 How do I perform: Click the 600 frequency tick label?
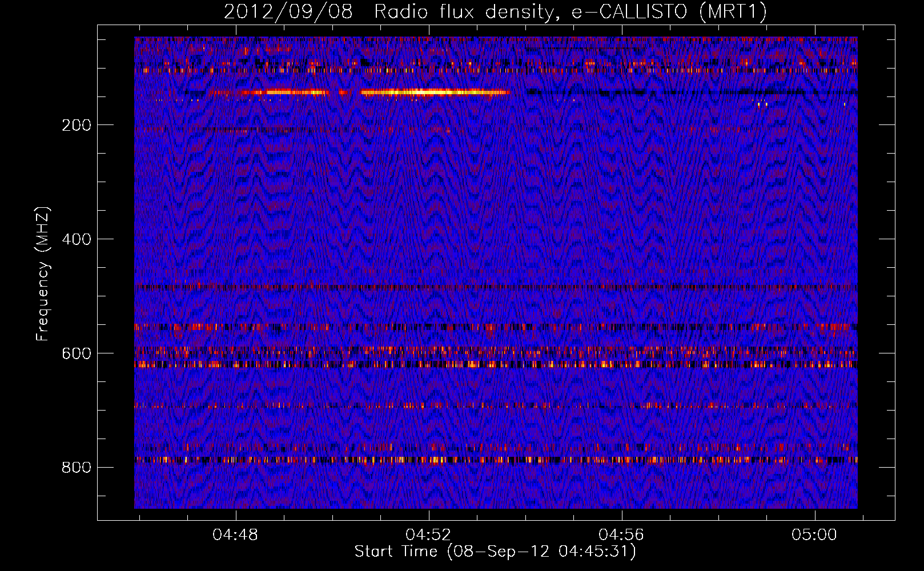pos(77,353)
